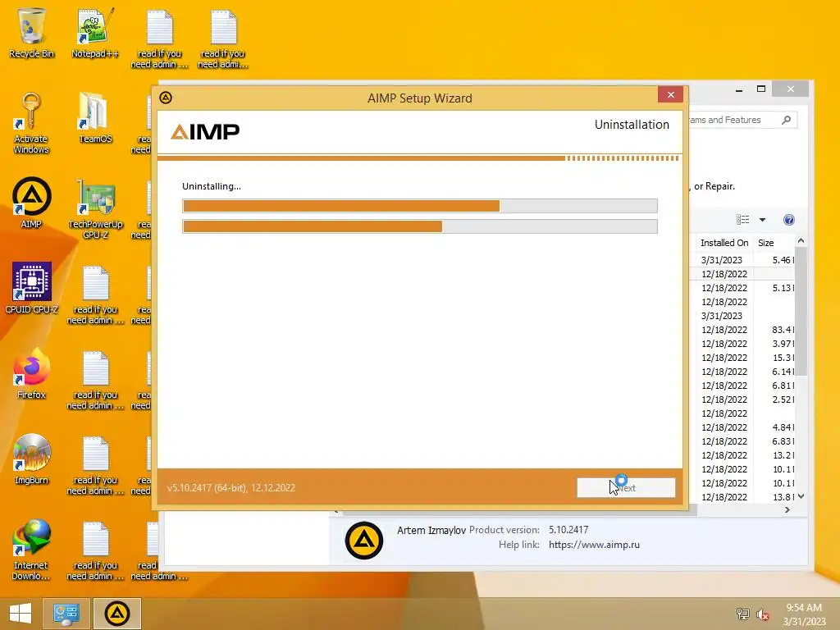This screenshot has width=840, height=630.
Task: Open the TeamOS folder icon
Action: tap(95, 118)
